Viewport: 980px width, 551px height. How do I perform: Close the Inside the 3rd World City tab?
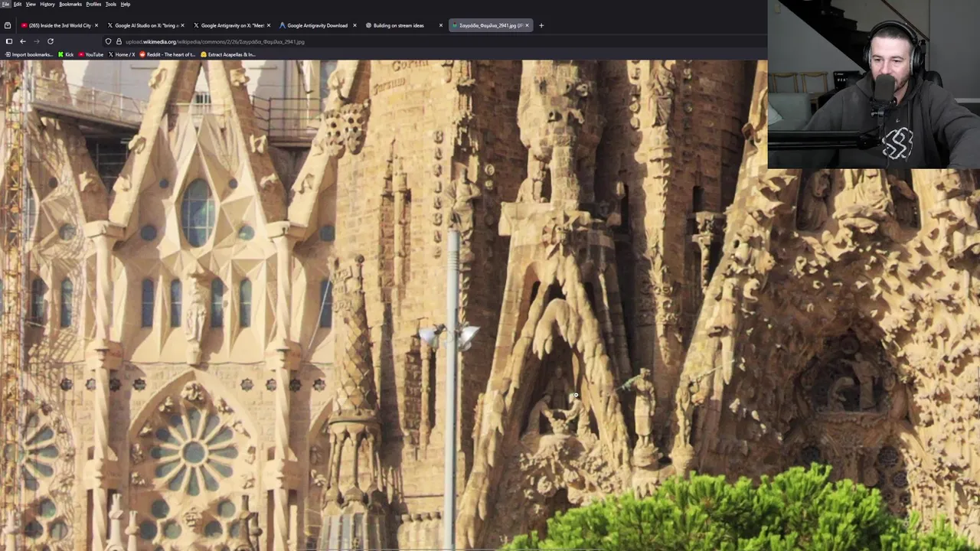pos(96,25)
